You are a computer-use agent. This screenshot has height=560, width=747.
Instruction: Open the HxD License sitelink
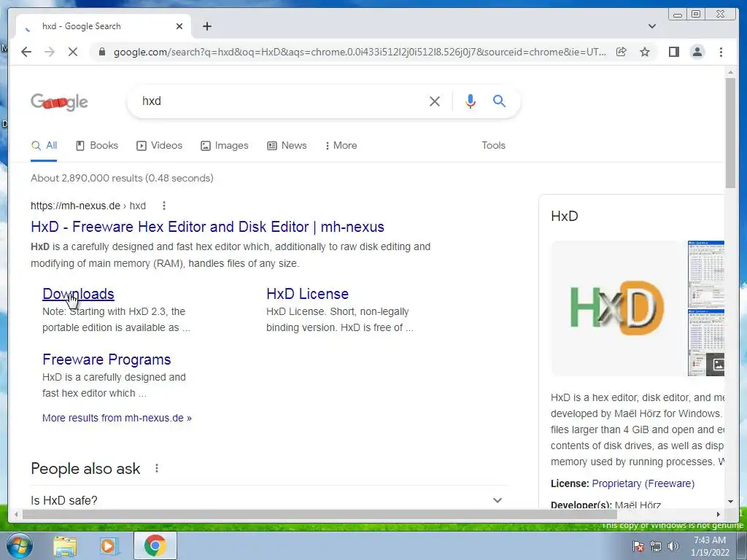pyautogui.click(x=307, y=294)
